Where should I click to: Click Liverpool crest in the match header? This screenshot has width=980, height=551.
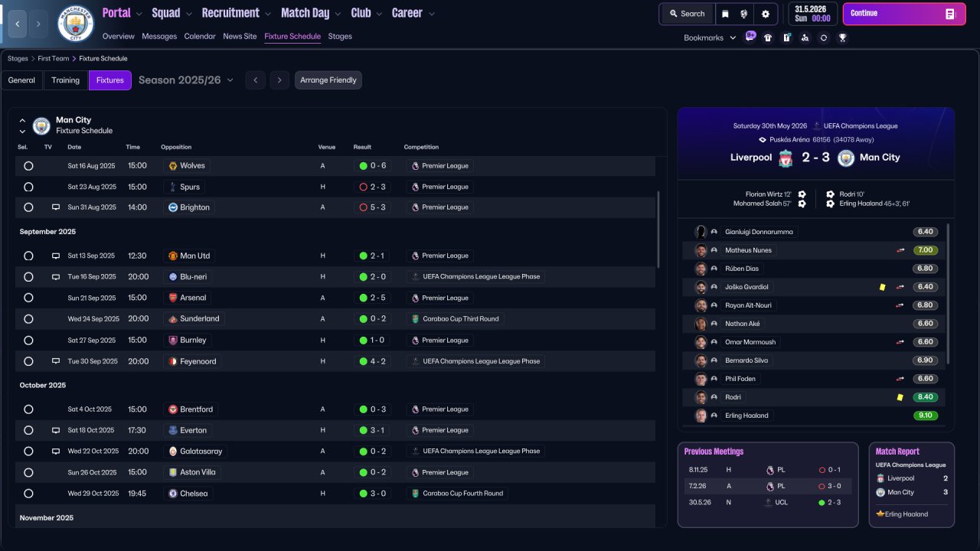pos(786,158)
